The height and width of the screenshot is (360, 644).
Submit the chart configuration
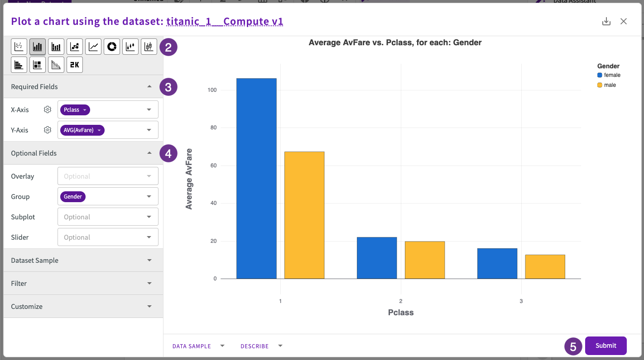click(606, 346)
